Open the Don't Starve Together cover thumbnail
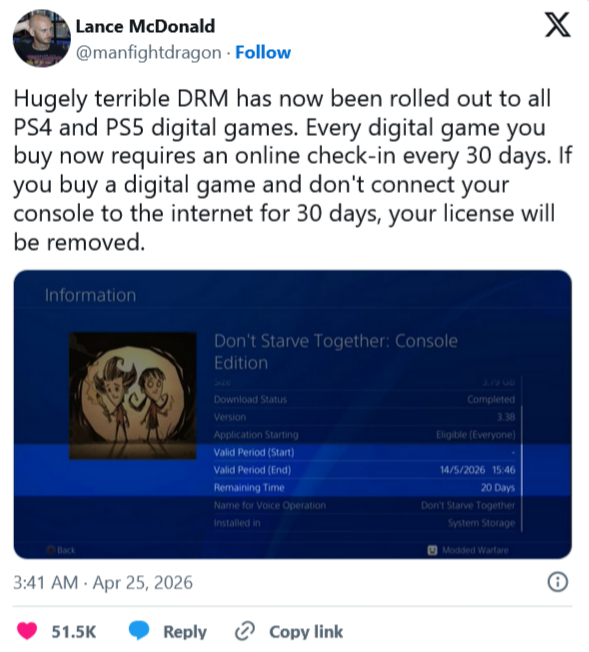Image resolution: width=589 pixels, height=652 pixels. coord(133,396)
